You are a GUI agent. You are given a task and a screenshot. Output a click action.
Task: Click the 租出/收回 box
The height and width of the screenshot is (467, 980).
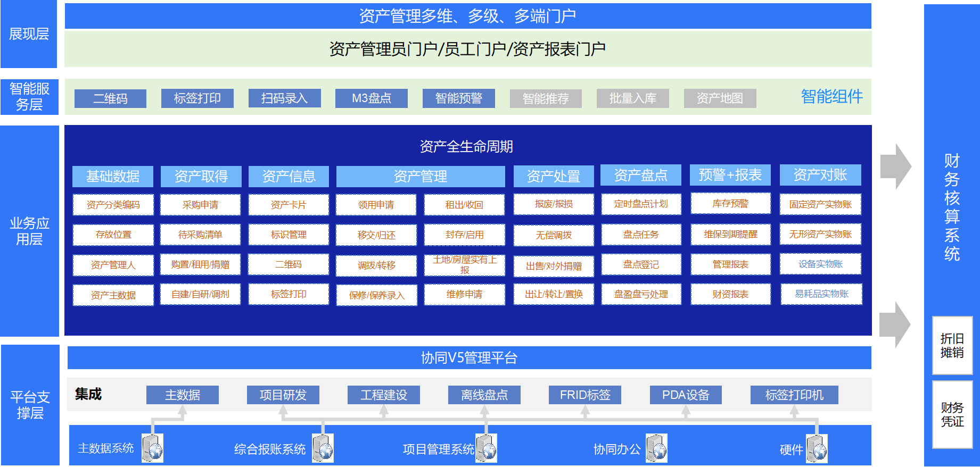464,205
